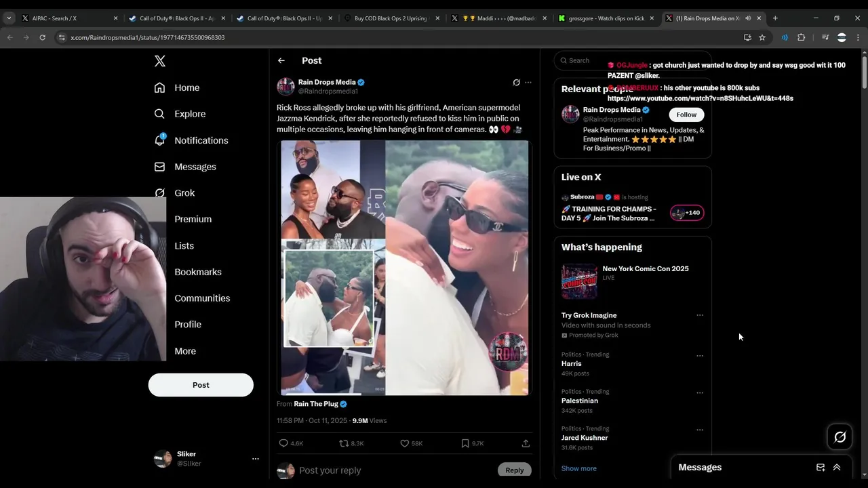Click the white Post button in the sidebar
The height and width of the screenshot is (488, 868).
click(x=201, y=385)
